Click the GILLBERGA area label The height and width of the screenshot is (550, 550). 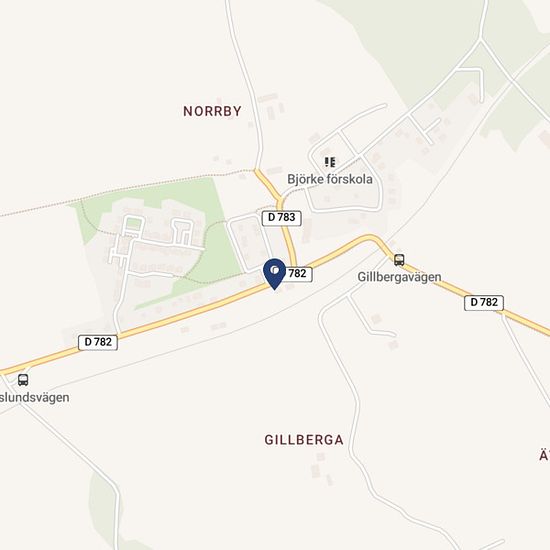click(x=304, y=440)
